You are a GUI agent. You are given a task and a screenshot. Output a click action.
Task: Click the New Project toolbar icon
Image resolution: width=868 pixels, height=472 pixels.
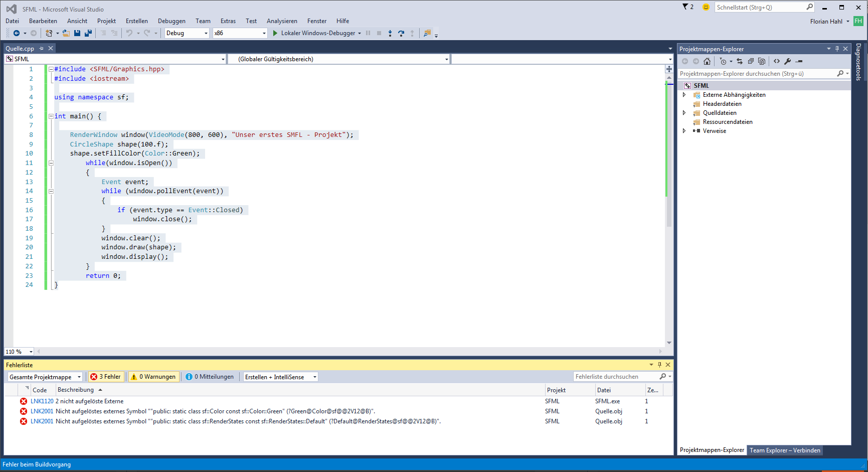[x=49, y=33]
